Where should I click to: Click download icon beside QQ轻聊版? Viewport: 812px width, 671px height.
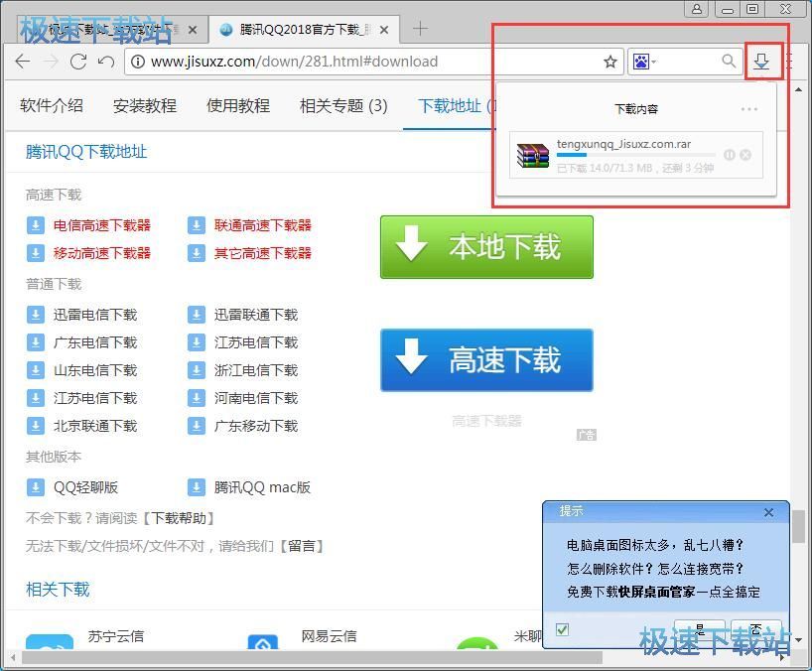point(35,487)
